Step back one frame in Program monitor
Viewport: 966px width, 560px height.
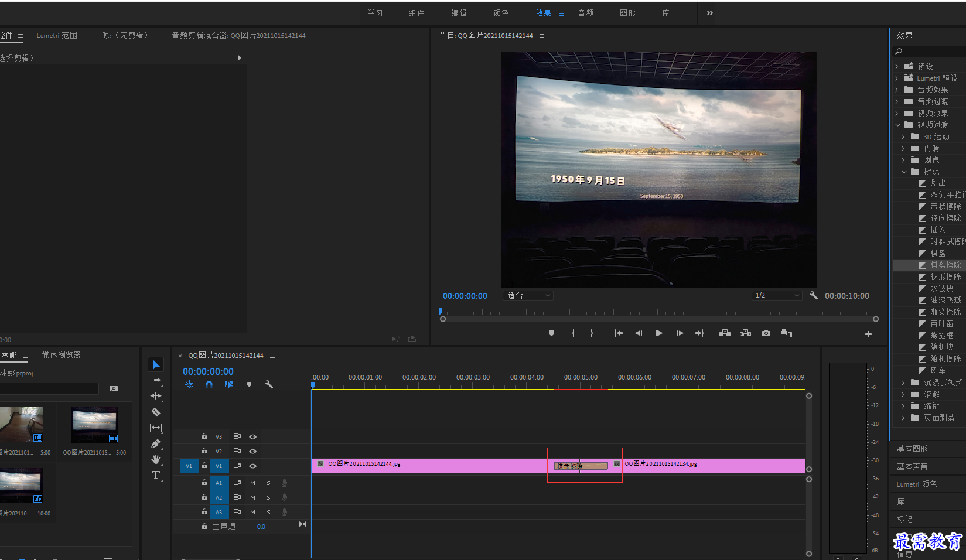pos(639,333)
